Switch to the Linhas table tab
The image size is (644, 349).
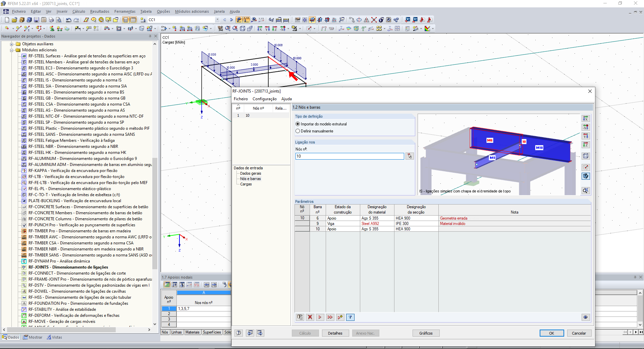point(176,332)
